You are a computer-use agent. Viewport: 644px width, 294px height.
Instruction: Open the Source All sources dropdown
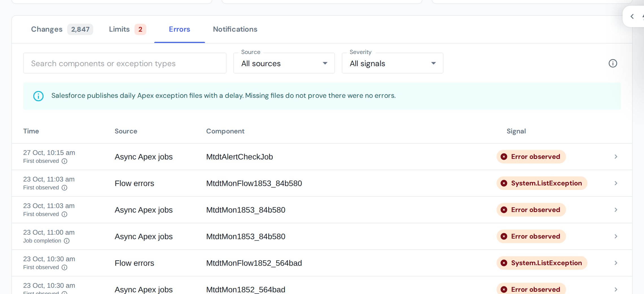coord(284,63)
